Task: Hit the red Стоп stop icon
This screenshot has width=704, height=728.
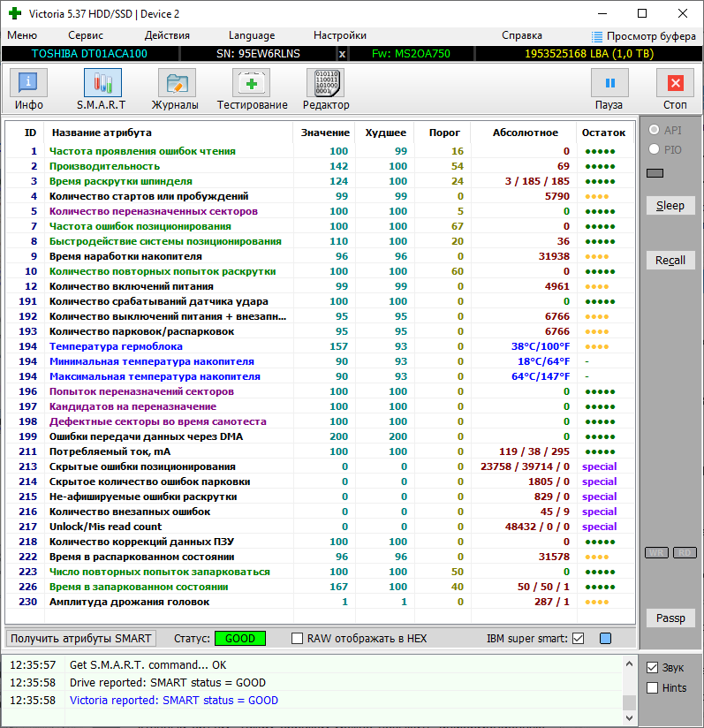Action: pos(675,84)
